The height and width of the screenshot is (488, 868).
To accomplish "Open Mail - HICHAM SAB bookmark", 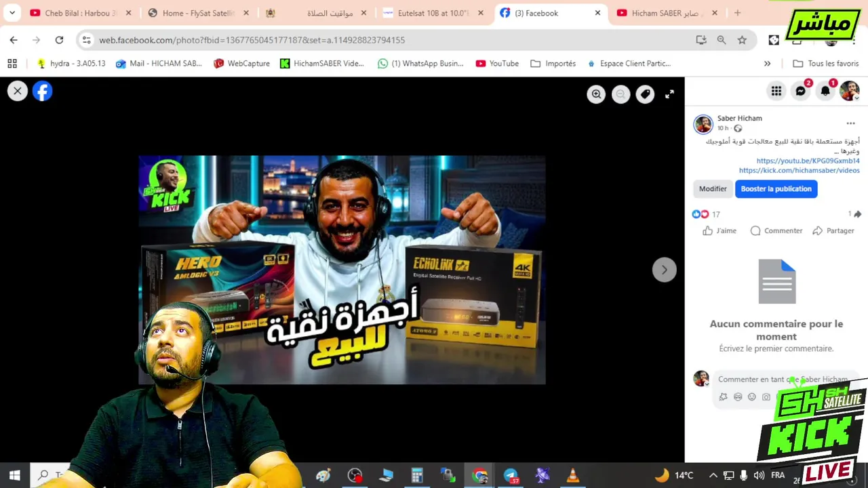I will click(x=159, y=63).
